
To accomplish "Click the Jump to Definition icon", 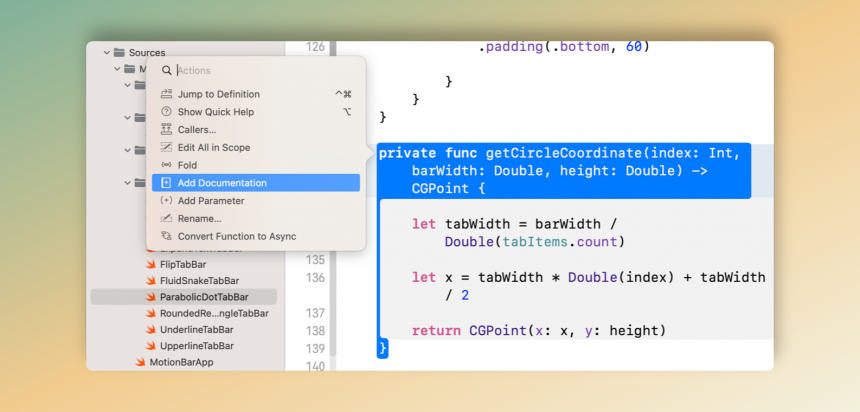I will (167, 94).
